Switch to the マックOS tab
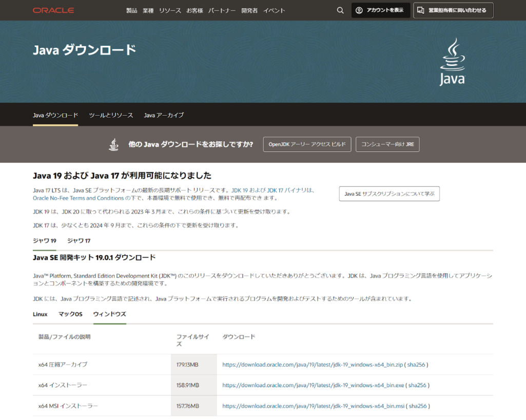This screenshot has width=526, height=420. coord(70,314)
